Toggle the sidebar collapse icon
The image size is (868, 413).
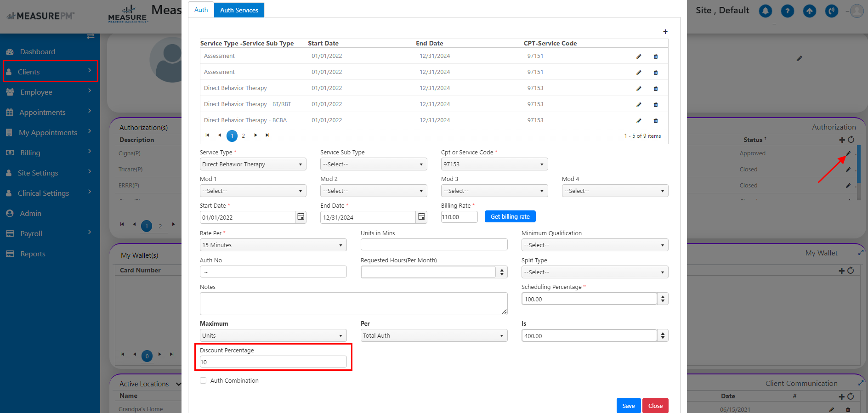91,36
